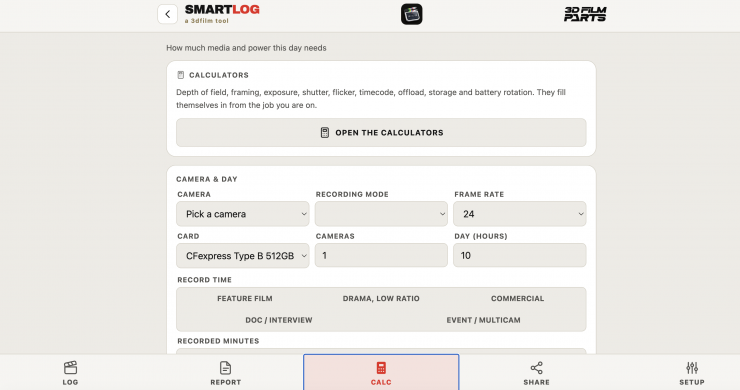Viewport: 740px width, 390px height.
Task: Click the 'Record Time' label
Action: tap(204, 280)
